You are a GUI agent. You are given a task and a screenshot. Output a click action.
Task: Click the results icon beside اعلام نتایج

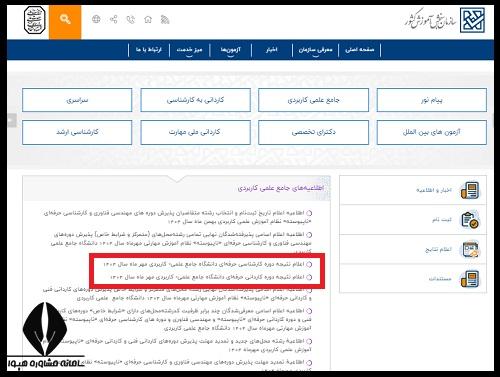(x=470, y=250)
